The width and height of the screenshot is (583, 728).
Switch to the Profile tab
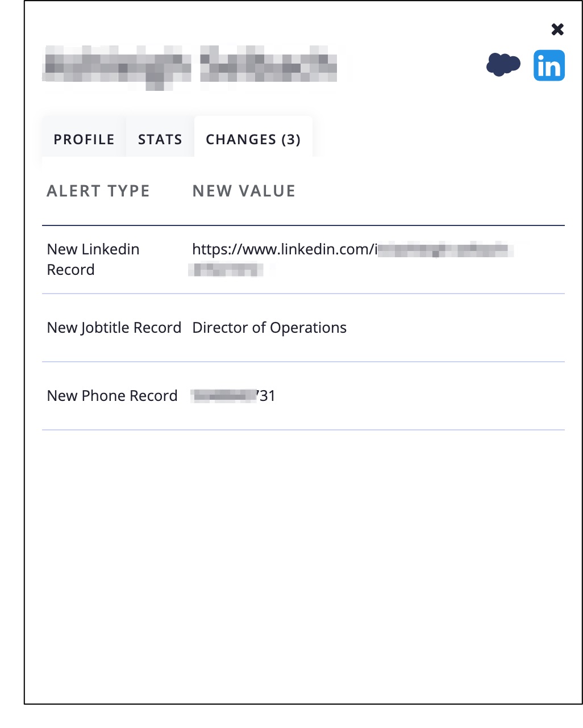tap(84, 140)
